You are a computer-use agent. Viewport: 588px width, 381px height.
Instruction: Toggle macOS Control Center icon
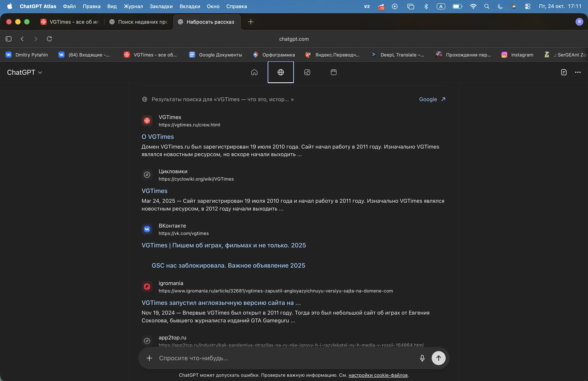[x=528, y=6]
